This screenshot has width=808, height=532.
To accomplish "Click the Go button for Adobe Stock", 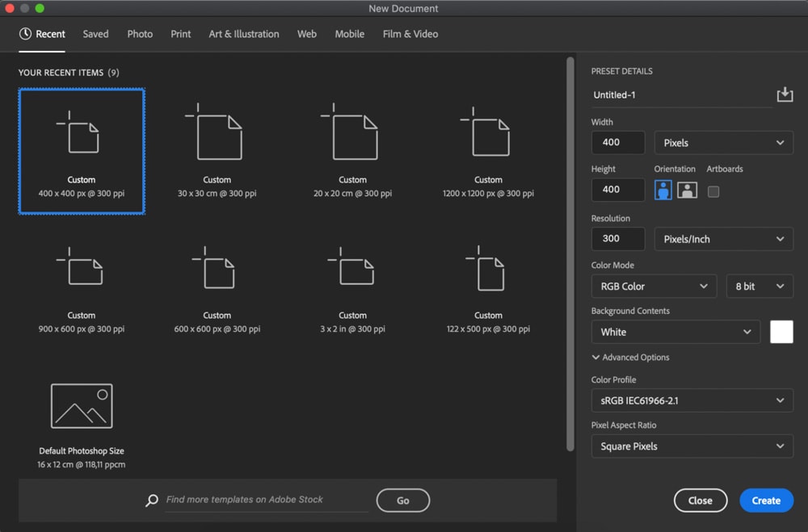I will (x=402, y=500).
